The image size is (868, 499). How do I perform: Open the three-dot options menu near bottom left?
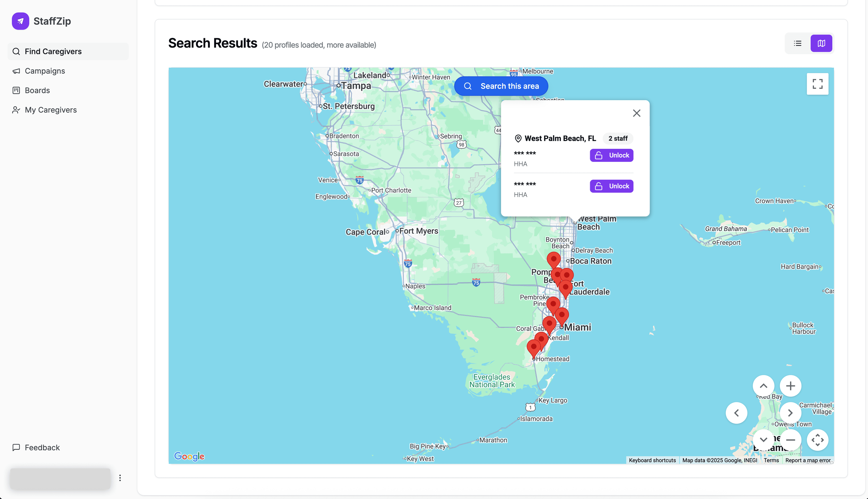[120, 478]
